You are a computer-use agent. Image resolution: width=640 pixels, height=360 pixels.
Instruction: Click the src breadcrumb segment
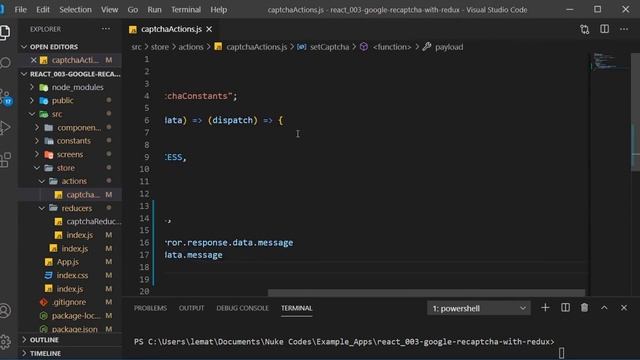point(136,47)
